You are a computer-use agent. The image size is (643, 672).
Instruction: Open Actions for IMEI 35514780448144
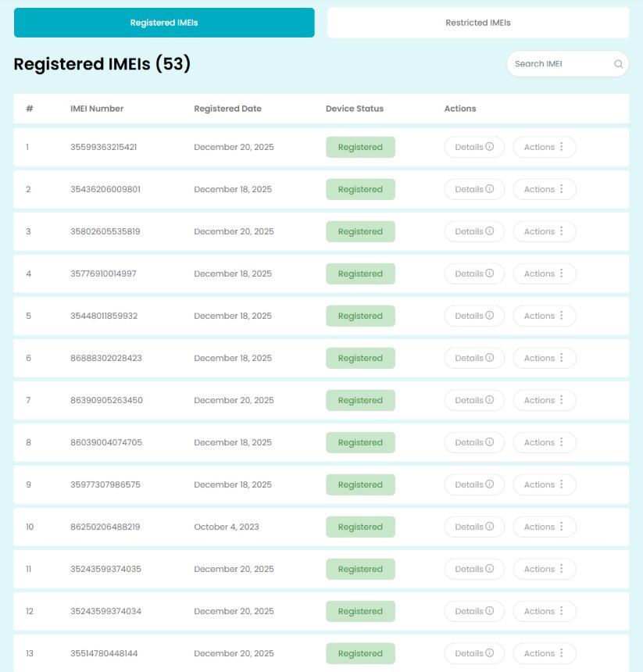(x=545, y=653)
